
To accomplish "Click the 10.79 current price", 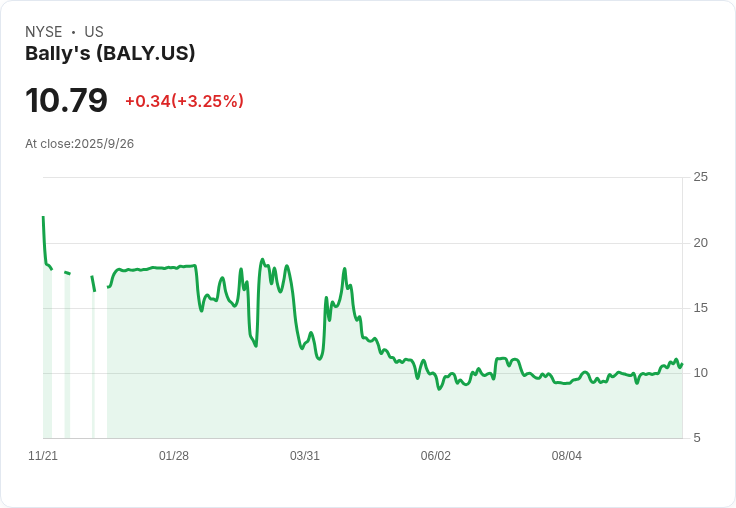I will point(66,100).
